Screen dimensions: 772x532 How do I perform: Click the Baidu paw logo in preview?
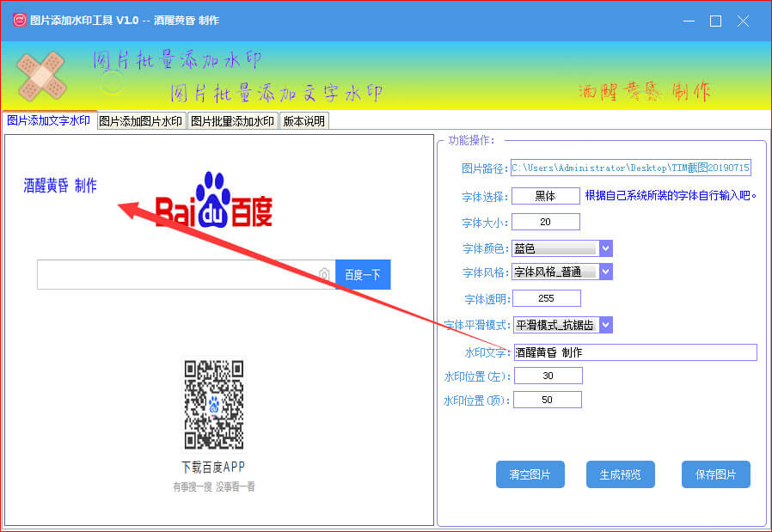(x=212, y=199)
